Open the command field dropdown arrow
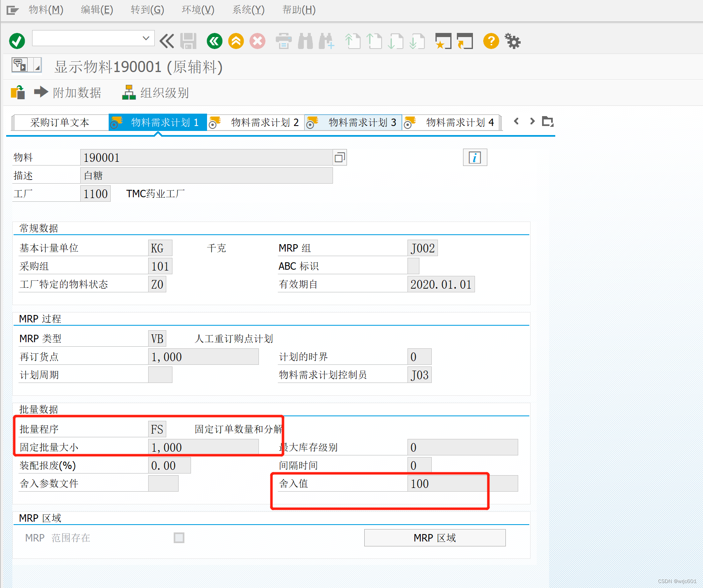 tap(146, 38)
